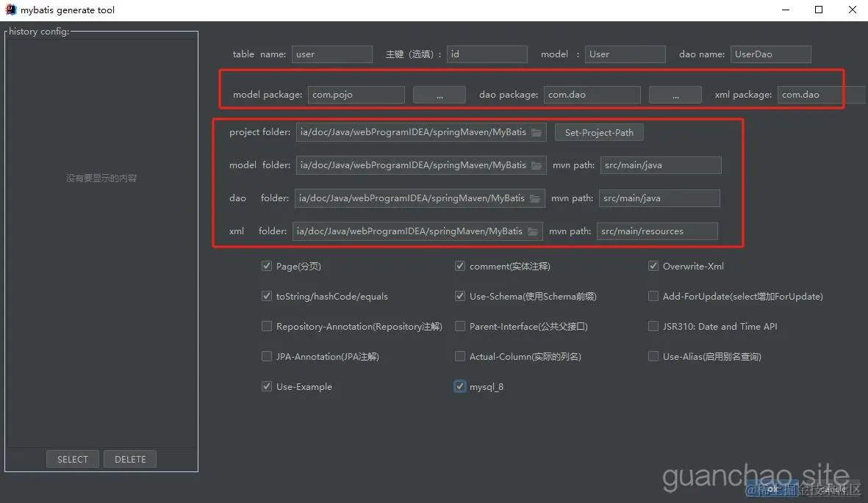Enable JSR310 Date and Time API
This screenshot has height=503, width=868.
click(x=653, y=327)
